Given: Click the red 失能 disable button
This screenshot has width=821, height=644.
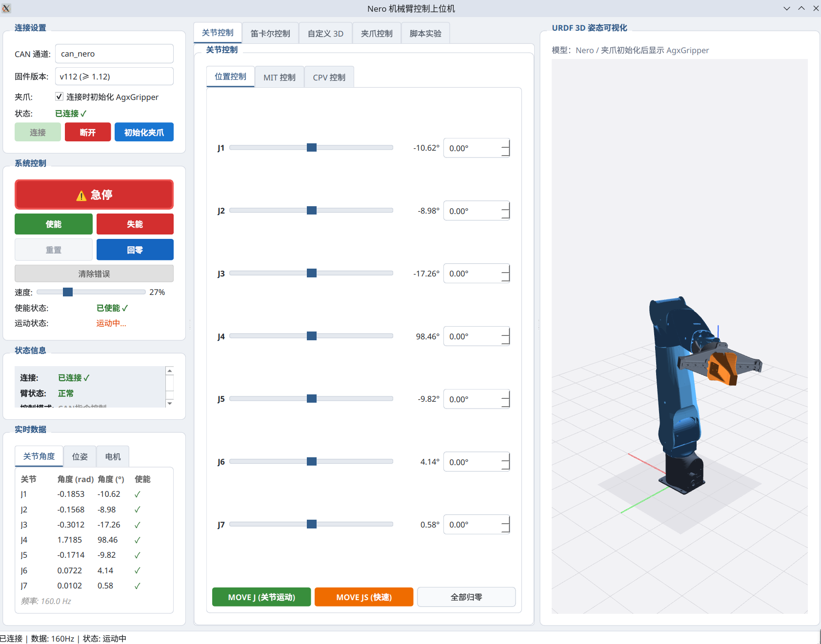Looking at the screenshot, I should (x=135, y=224).
